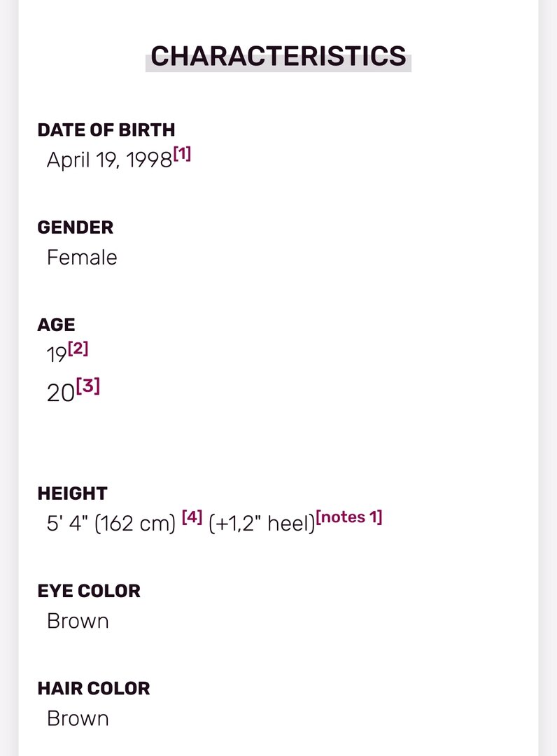Click the (+1,2" heel) text

coord(262,524)
